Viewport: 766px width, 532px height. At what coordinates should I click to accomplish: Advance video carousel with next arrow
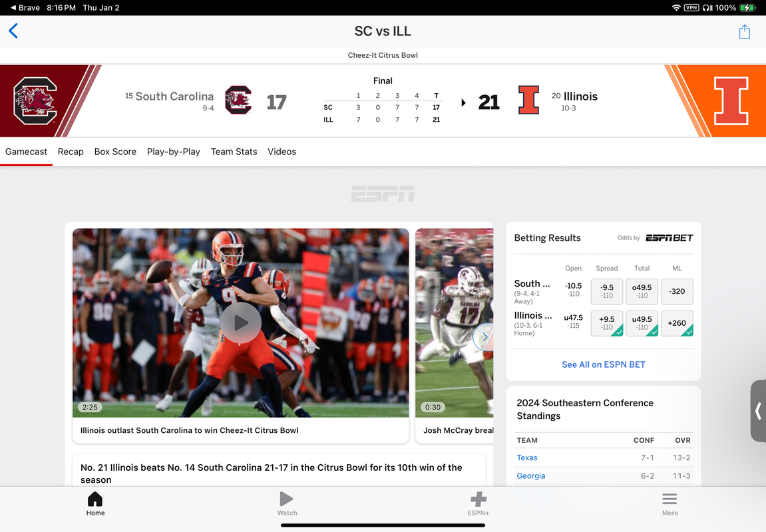click(x=484, y=336)
